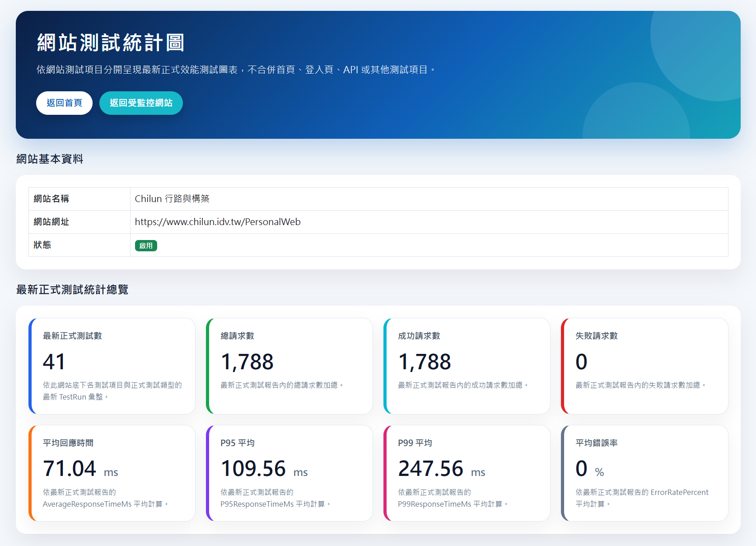This screenshot has height=546, width=756.
Task: Click the ErrorRatePercent description text
Action: tap(642, 498)
